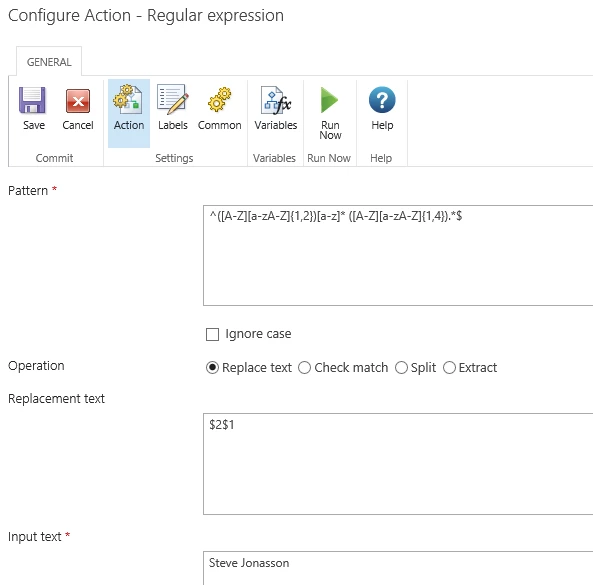Switch to the GENERAL ribbon tab

(49, 62)
